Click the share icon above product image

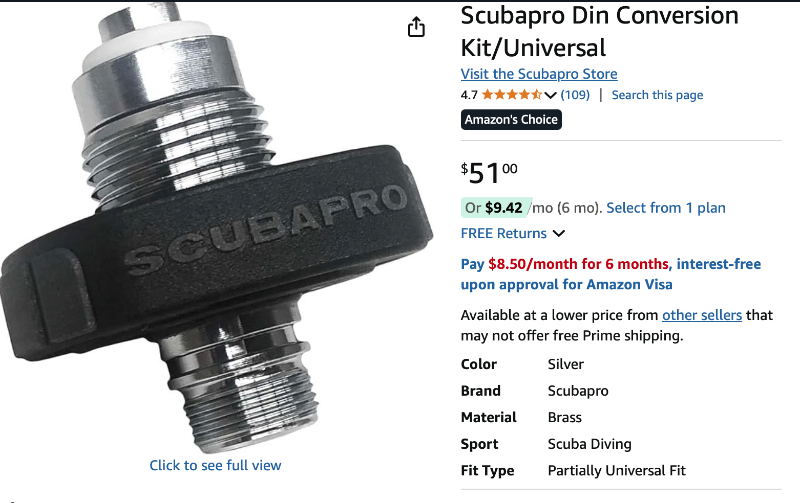(x=416, y=27)
